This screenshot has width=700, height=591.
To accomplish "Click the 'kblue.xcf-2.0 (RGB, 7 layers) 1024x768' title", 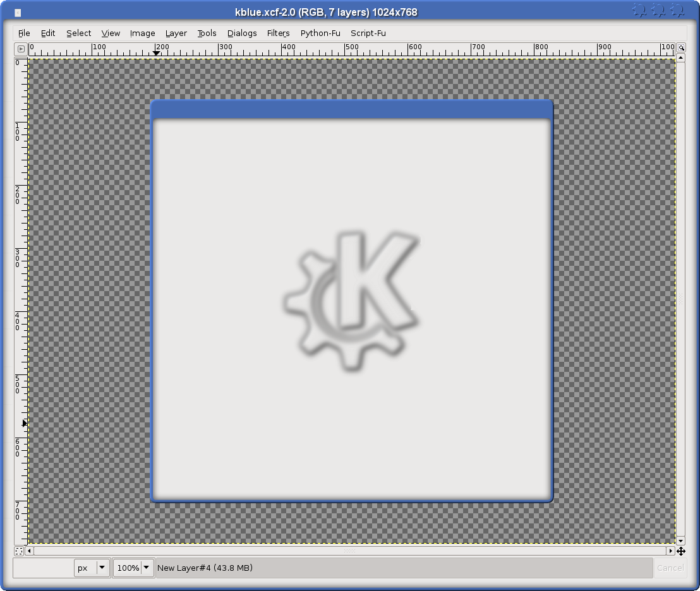I will pyautogui.click(x=326, y=13).
